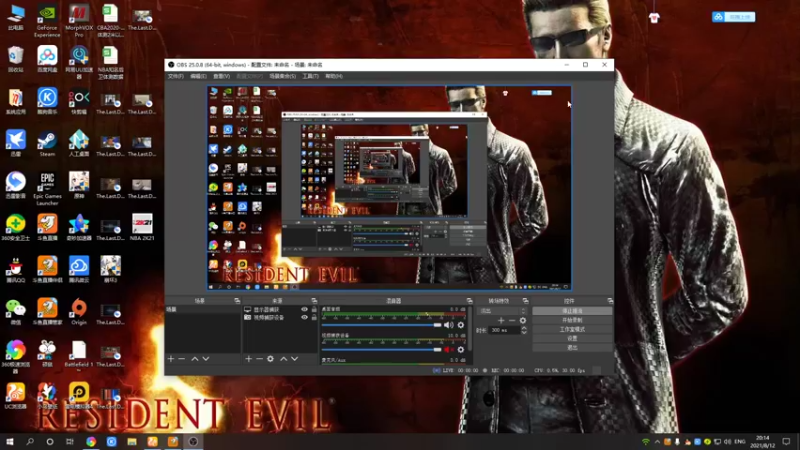
Task: Remove transition with the minus icon
Action: pos(512,320)
